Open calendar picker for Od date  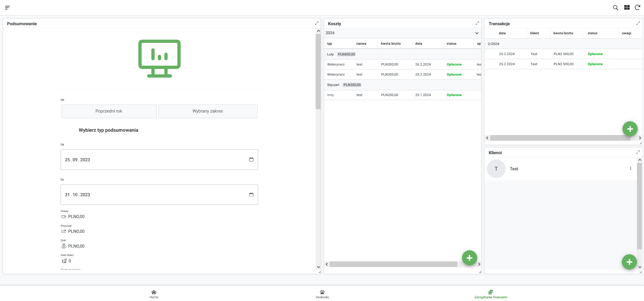[x=251, y=160]
